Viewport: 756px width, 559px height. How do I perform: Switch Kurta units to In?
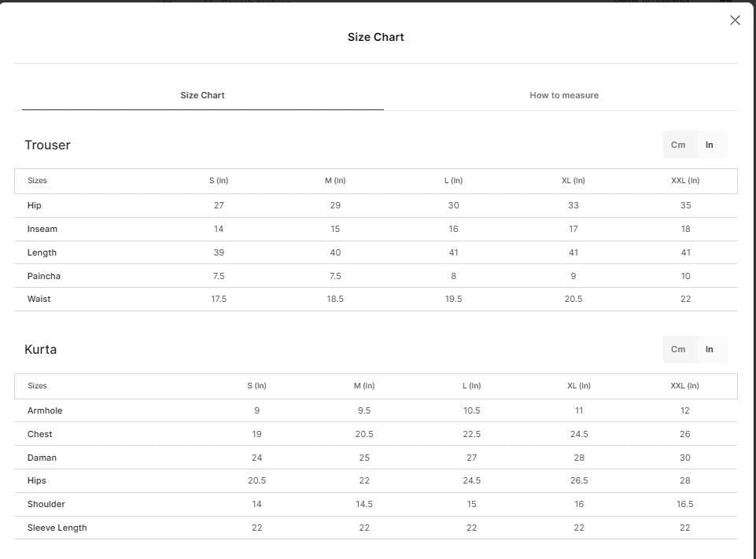pyautogui.click(x=710, y=349)
